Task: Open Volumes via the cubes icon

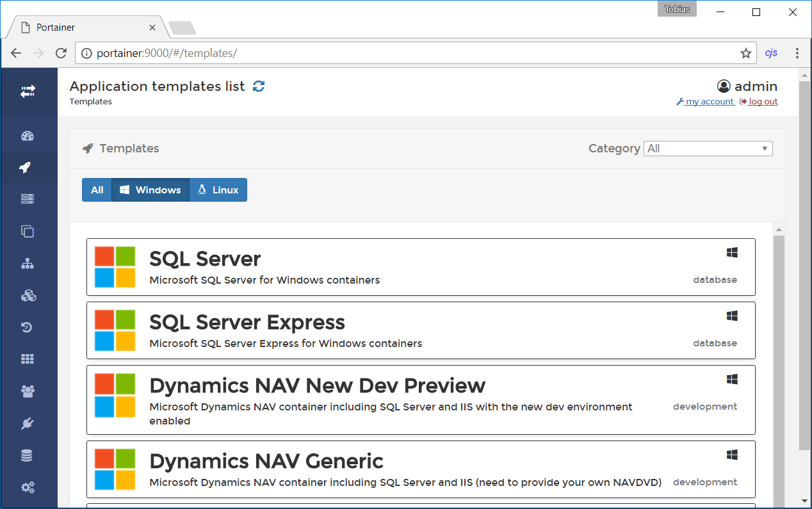Action: (x=28, y=296)
